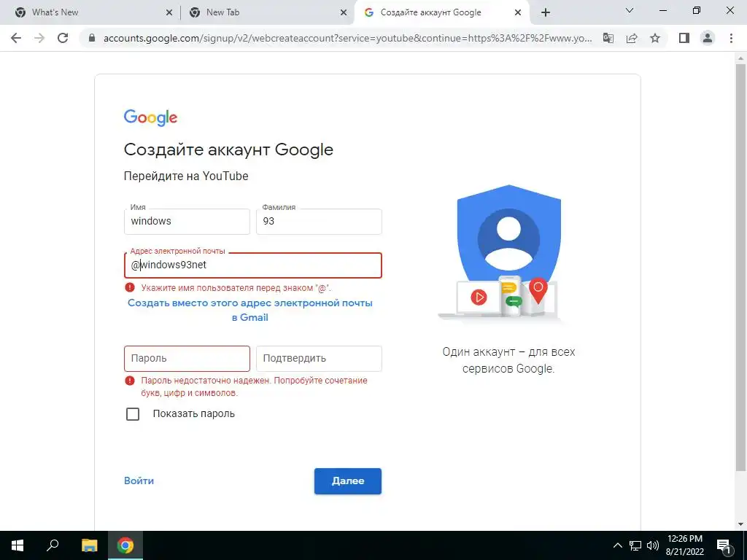
Task: Click the Пароль input field
Action: point(187,359)
